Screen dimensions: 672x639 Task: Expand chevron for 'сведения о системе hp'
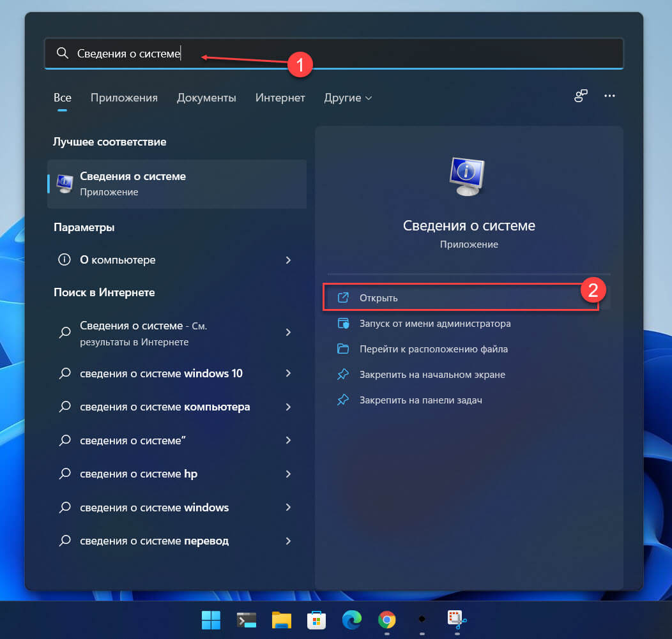pyautogui.click(x=288, y=474)
